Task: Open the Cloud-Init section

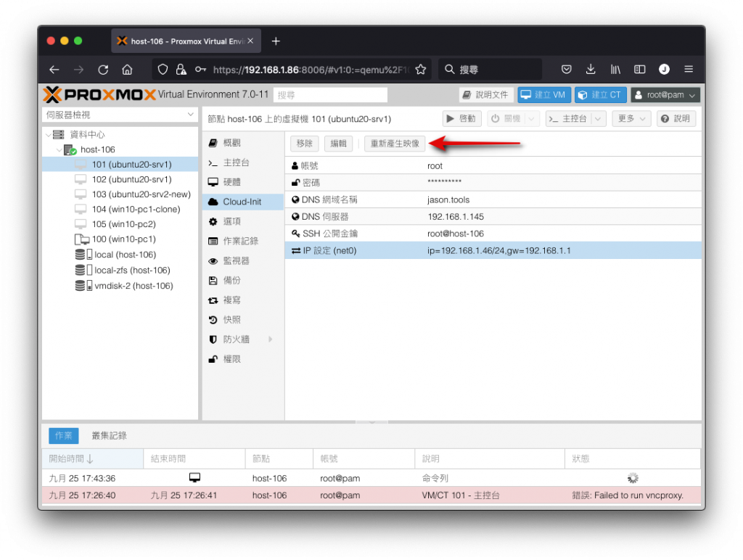Action: [243, 202]
